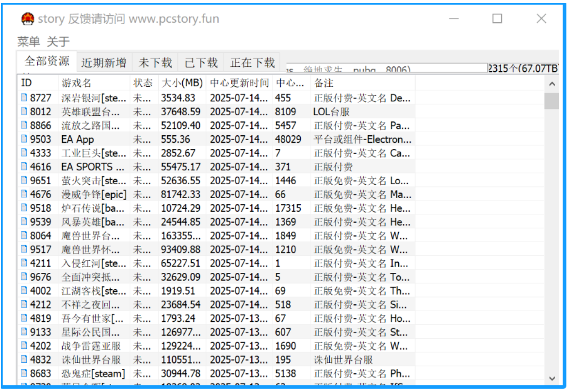Viewport: 568px width, 392px height.
Task: Click the file icon of row 8064
Action: tap(24, 235)
